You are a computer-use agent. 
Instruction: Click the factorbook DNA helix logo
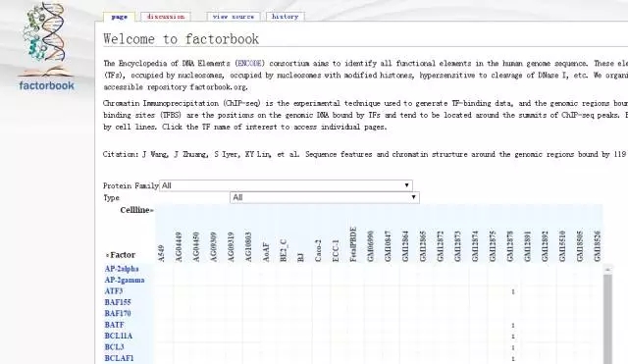(45, 39)
